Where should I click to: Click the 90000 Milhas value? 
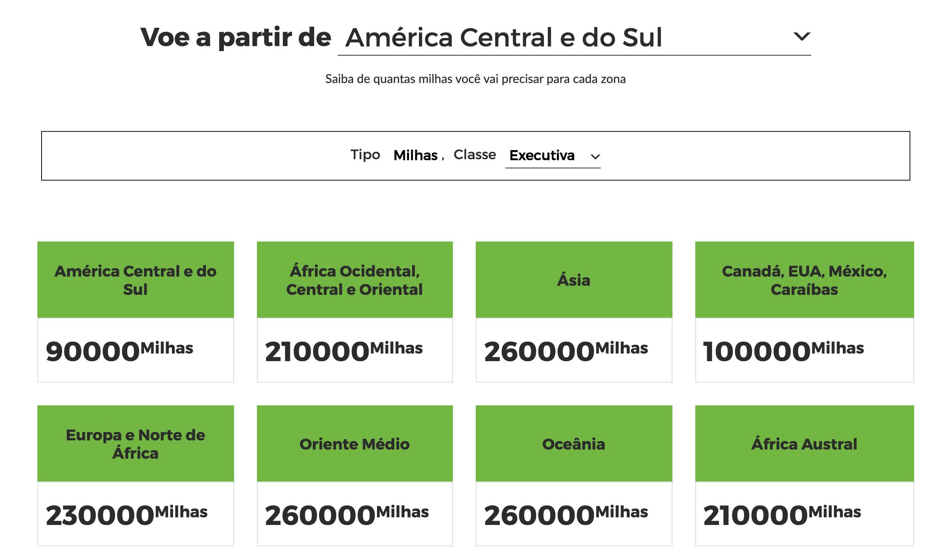[x=119, y=351]
